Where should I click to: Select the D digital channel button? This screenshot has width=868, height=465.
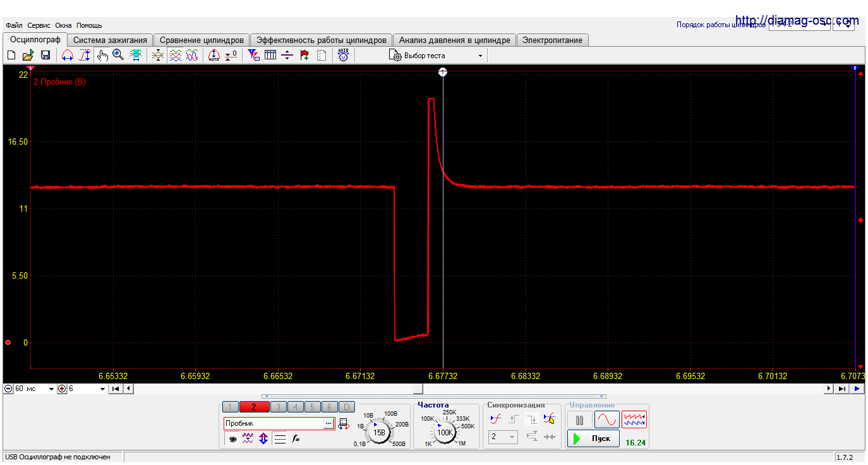point(347,407)
